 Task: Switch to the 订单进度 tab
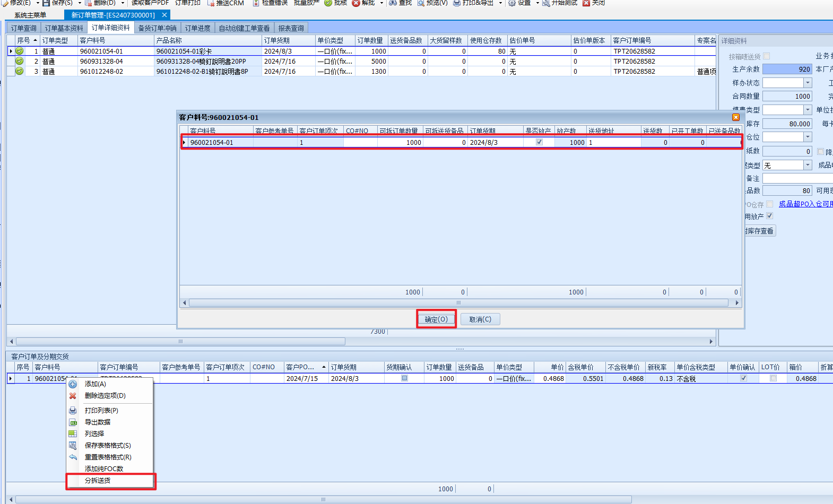coord(197,28)
